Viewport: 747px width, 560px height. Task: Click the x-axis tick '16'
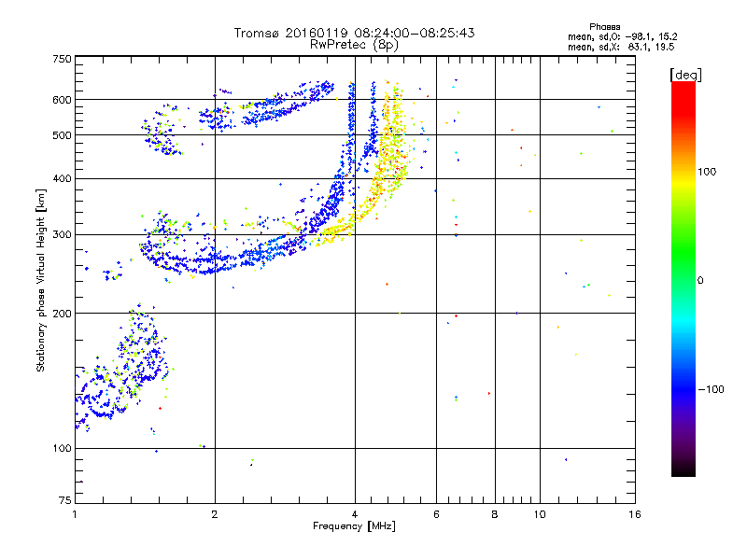point(635,514)
